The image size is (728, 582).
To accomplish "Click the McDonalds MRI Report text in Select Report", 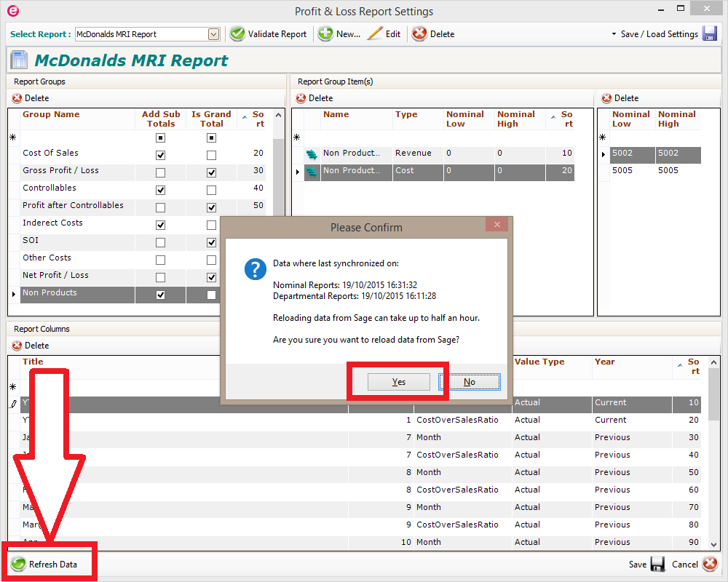I will click(x=116, y=34).
